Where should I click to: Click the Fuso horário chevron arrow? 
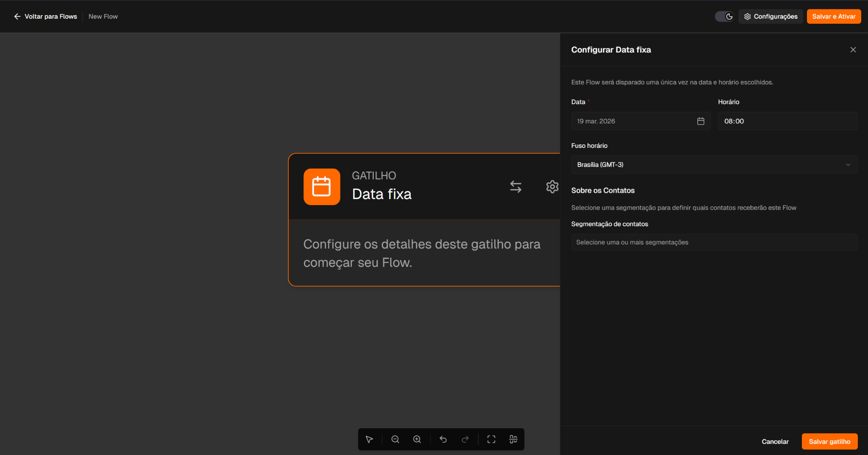point(848,165)
